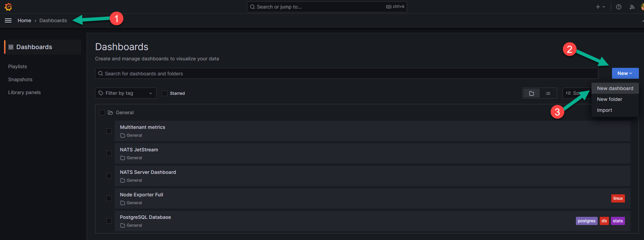This screenshot has width=644, height=240.
Task: Click the Grafana logo icon
Action: (x=9, y=7)
